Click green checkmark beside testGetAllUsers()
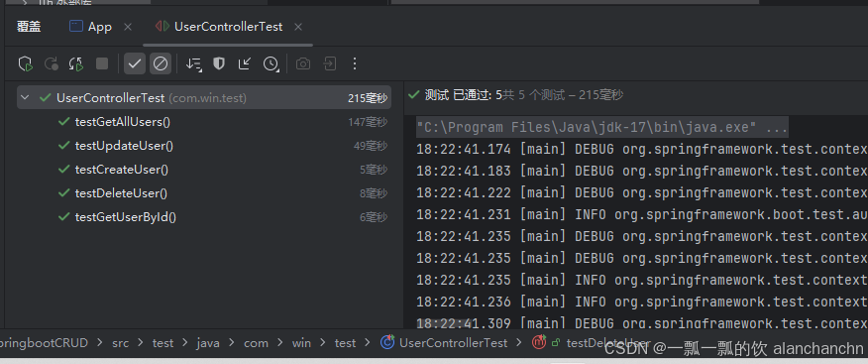Viewport: 868px width, 364px height. [x=63, y=121]
